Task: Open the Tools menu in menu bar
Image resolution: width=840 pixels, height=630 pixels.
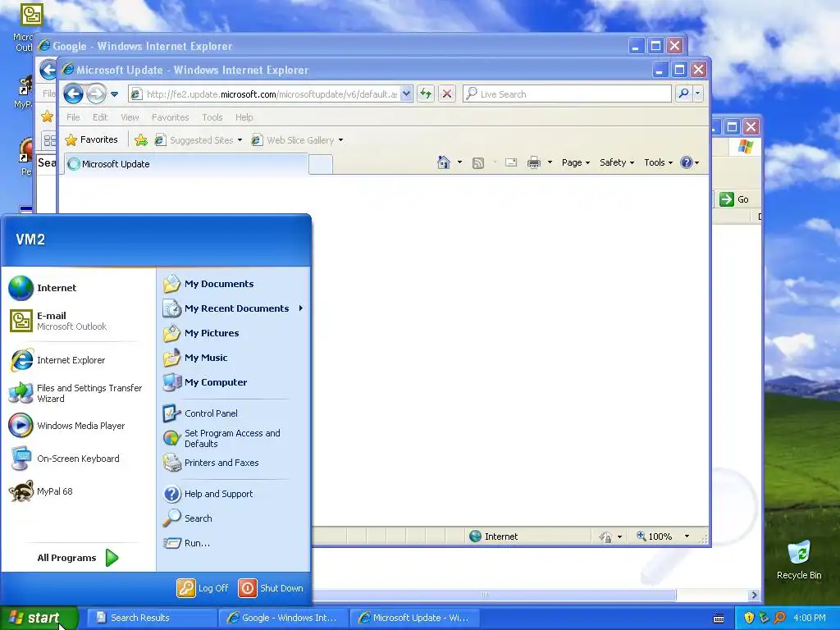Action: click(212, 117)
